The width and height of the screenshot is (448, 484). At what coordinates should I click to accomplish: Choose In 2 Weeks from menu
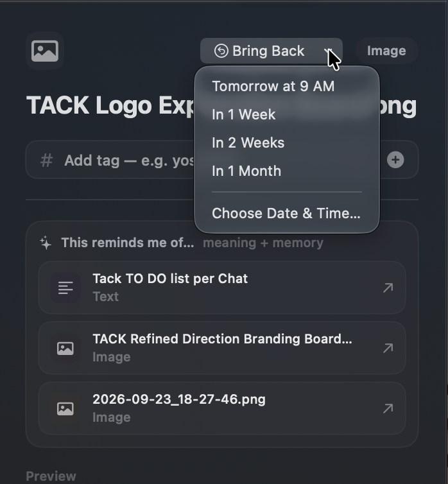coord(248,143)
